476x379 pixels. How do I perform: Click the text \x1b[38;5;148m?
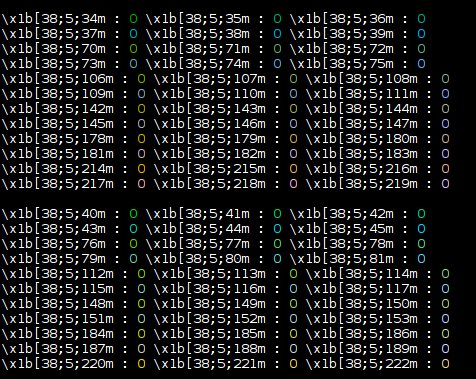[x=58, y=304]
